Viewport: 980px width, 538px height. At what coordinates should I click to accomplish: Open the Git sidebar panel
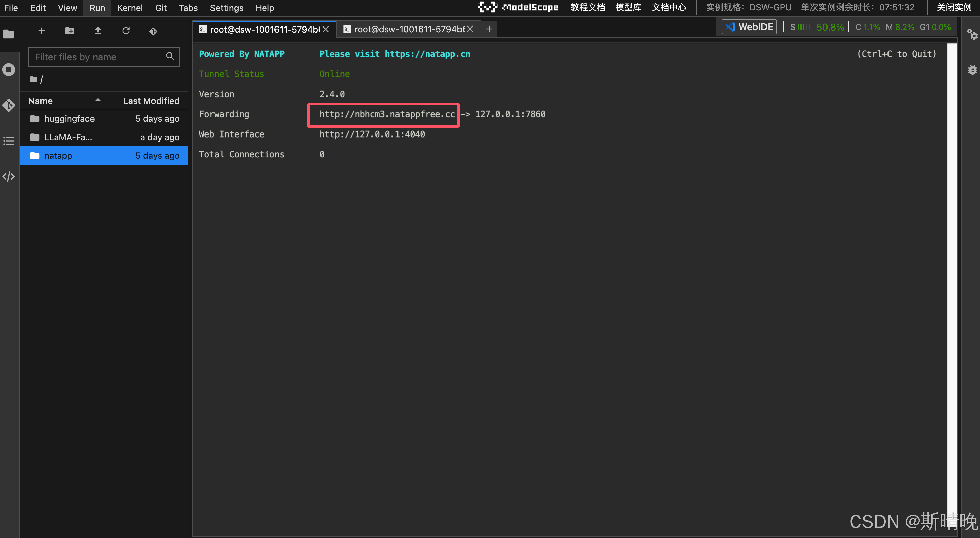click(9, 105)
